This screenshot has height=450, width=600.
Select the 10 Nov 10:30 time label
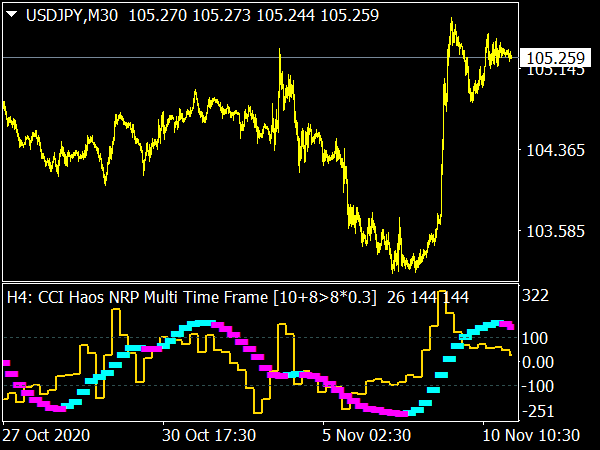click(531, 435)
